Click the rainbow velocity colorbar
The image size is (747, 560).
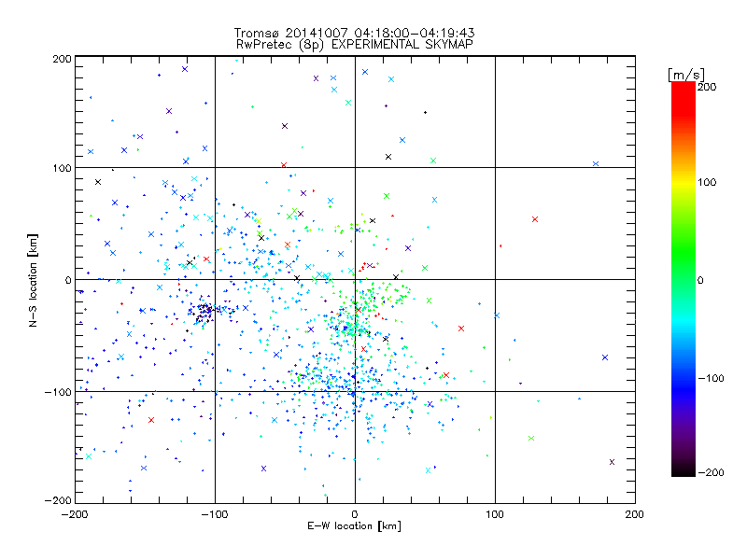coord(684,278)
